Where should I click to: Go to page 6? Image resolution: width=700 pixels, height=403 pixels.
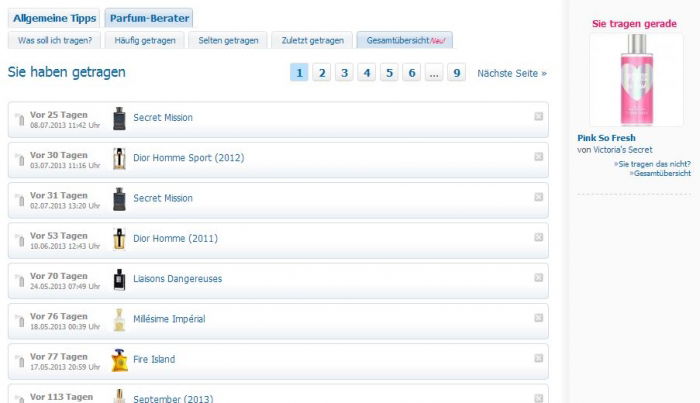[412, 72]
